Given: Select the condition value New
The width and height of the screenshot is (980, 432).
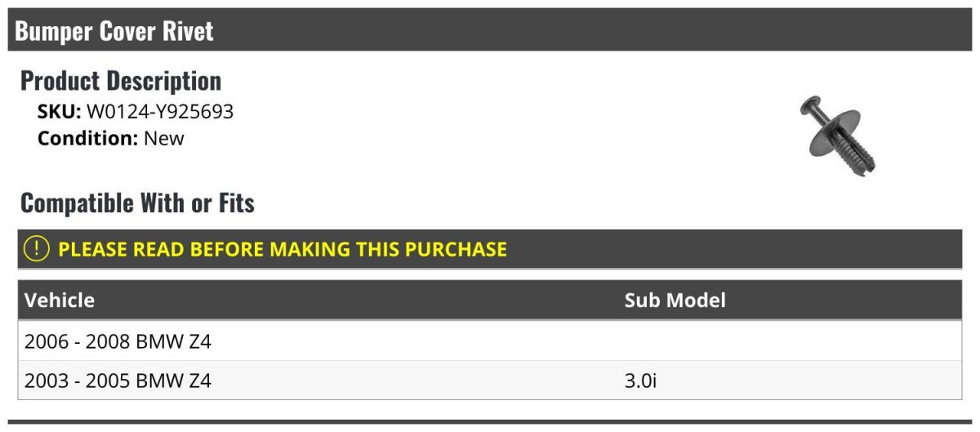Looking at the screenshot, I should point(164,138).
